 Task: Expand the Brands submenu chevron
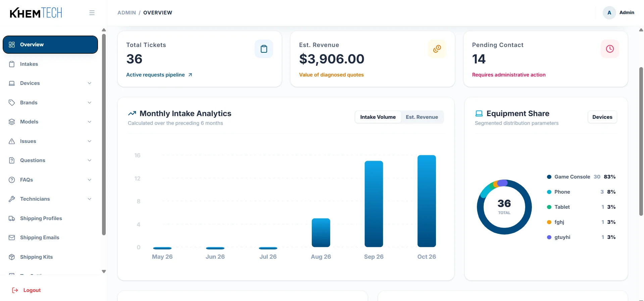(90, 103)
